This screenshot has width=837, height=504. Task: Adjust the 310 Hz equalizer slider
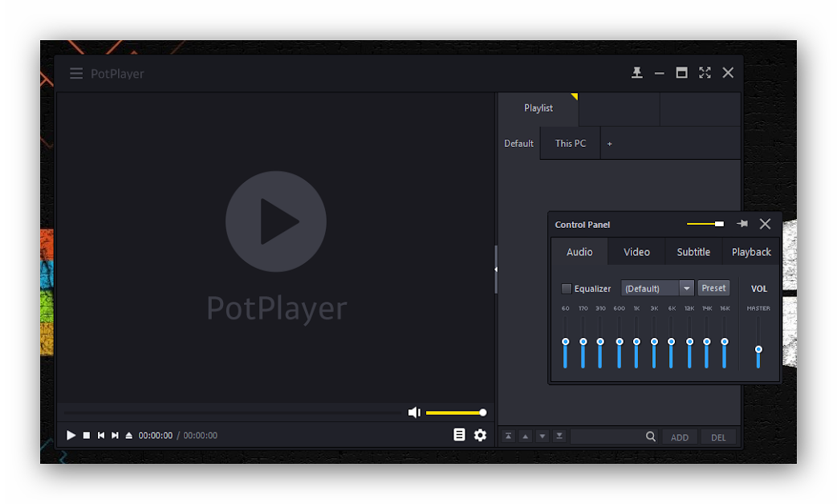pos(600,342)
